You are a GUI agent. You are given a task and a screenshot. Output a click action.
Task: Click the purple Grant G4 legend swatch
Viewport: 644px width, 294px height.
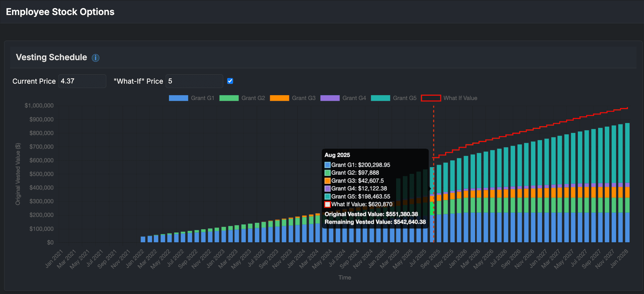330,98
